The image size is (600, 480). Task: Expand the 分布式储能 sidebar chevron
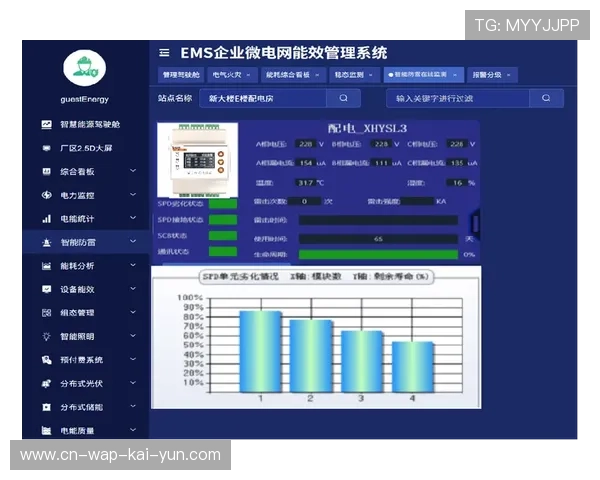[x=133, y=406]
